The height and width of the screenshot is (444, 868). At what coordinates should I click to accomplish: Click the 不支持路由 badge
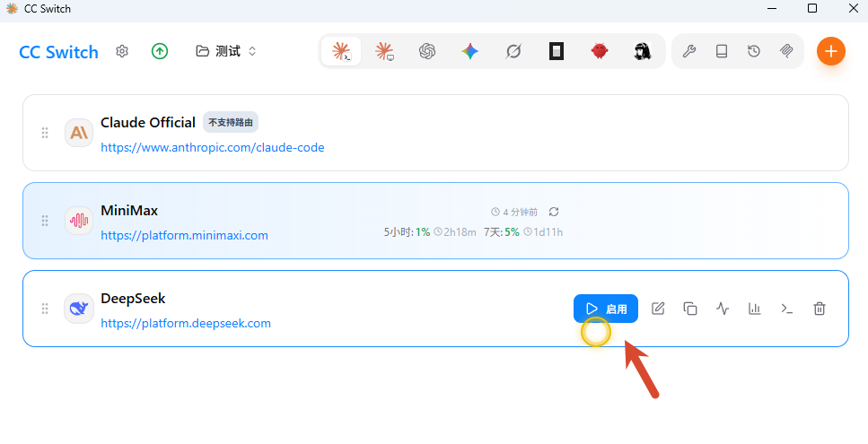(x=231, y=122)
